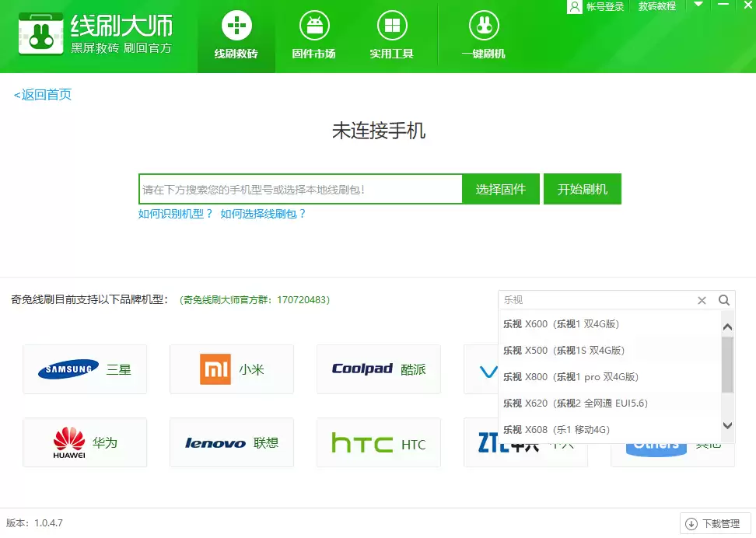The width and height of the screenshot is (756, 538).
Task: Expand the title bar dropdown arrow menu
Action: tap(698, 5)
